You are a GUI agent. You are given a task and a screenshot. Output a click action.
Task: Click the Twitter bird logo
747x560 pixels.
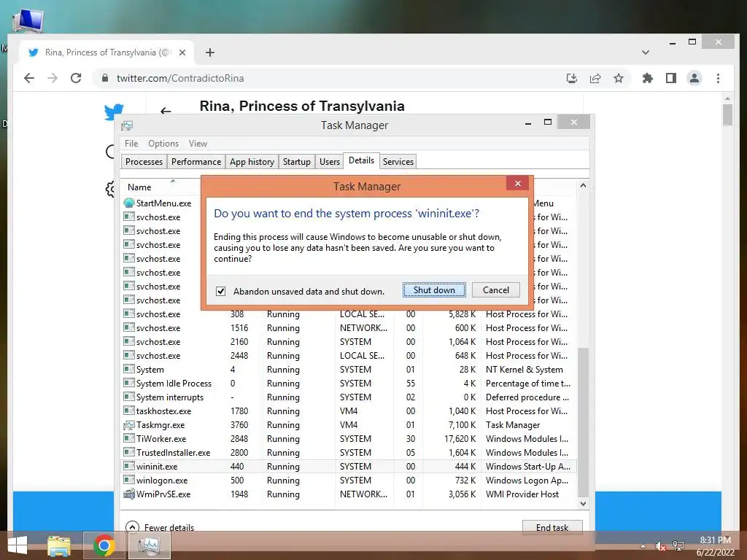click(114, 112)
